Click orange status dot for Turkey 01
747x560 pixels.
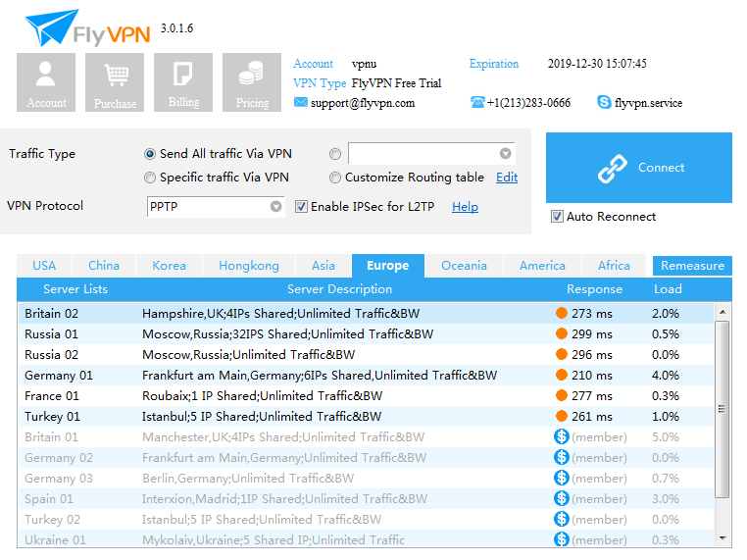pyautogui.click(x=562, y=416)
